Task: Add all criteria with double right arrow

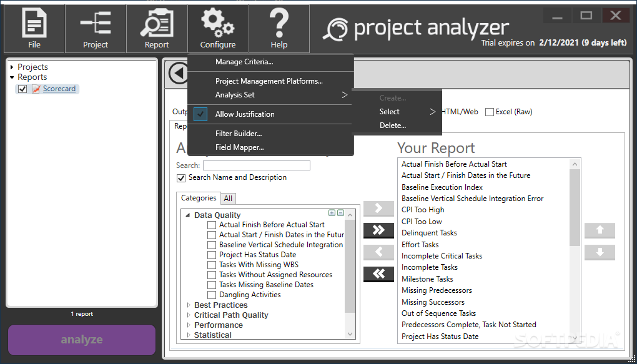Action: 378,230
